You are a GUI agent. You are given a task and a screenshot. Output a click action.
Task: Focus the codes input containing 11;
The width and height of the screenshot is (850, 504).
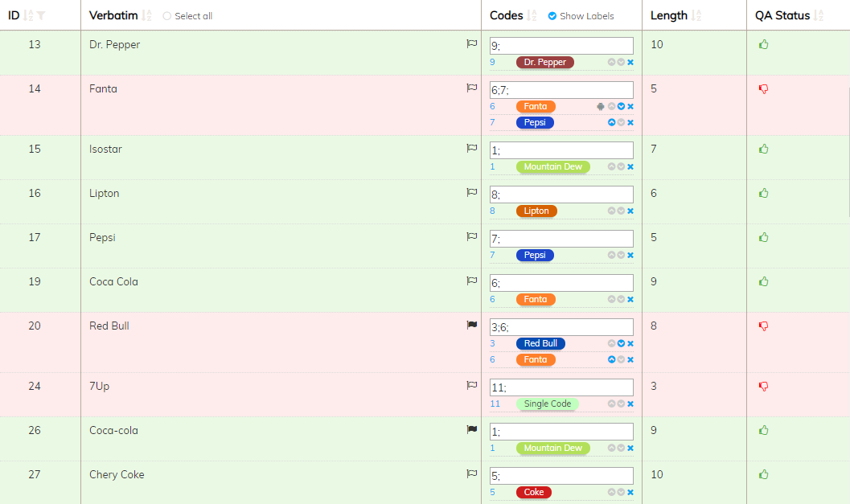(561, 387)
